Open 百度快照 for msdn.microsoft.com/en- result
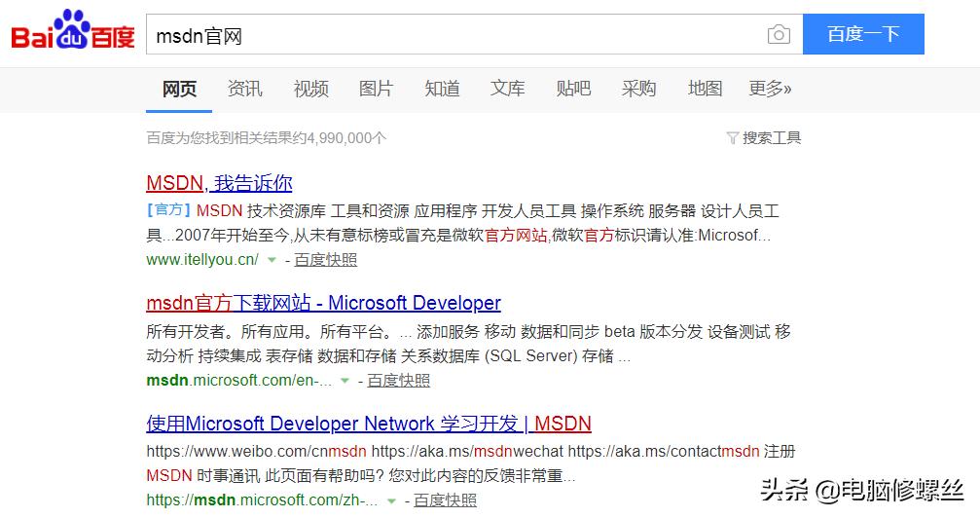 399,381
